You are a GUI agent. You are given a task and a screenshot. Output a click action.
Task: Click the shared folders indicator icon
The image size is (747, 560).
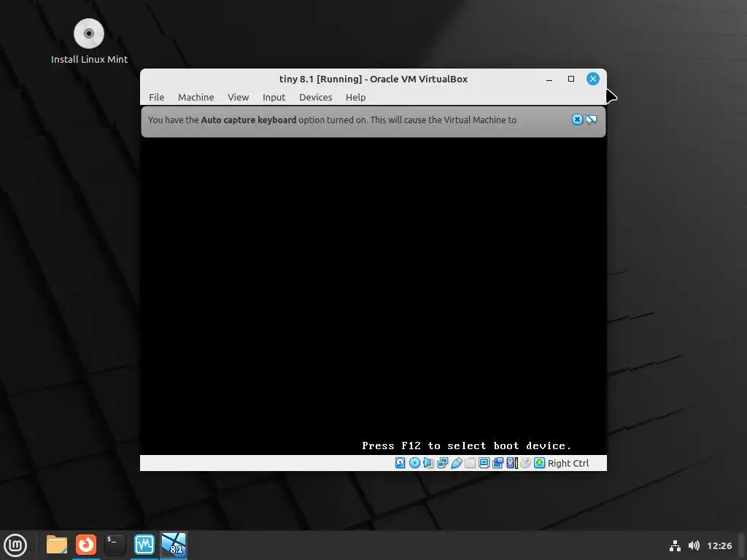click(x=471, y=463)
